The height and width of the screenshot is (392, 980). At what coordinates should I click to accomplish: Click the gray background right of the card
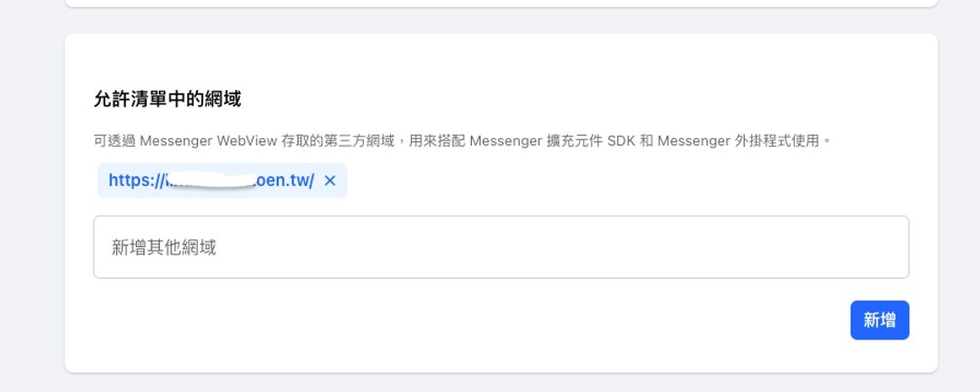[x=958, y=200]
